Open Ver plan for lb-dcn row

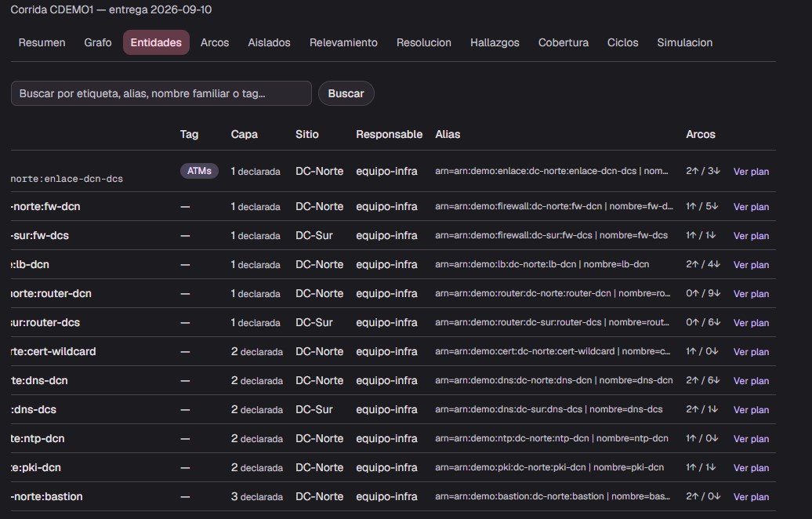pyautogui.click(x=751, y=265)
